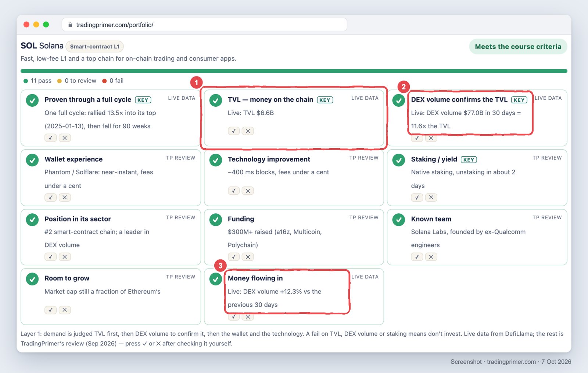Screen dimensions: 588x373
Task: Click the Money flowing in card title
Action: [x=255, y=278]
